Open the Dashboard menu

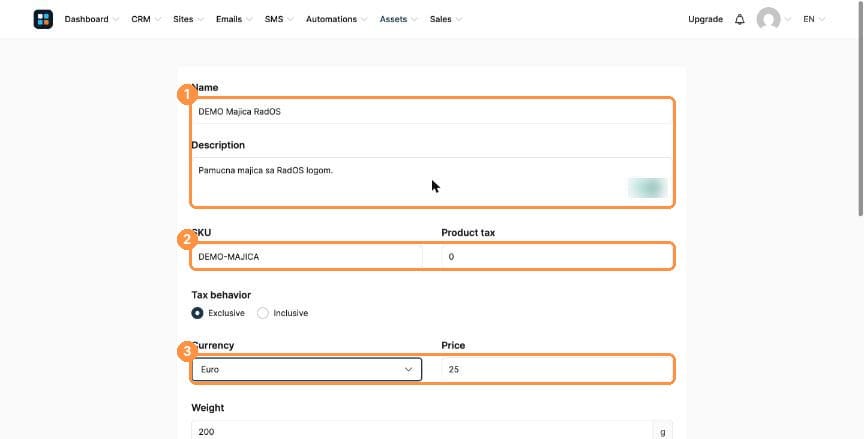click(x=91, y=19)
